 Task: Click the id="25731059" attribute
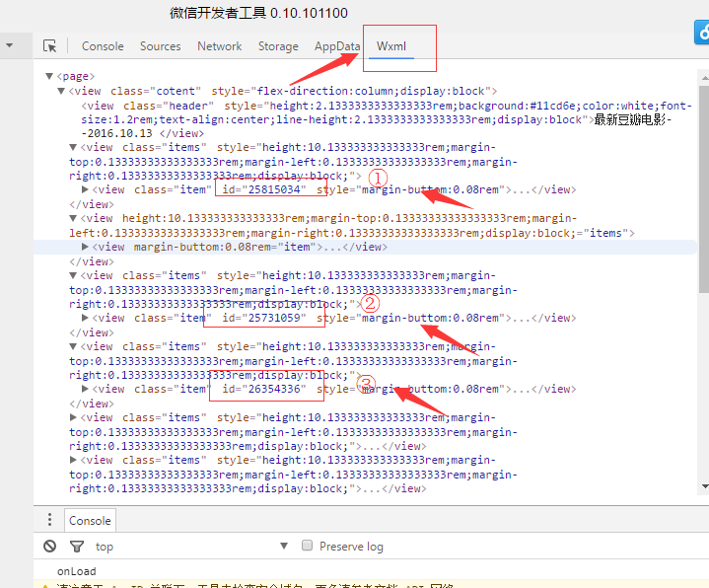(263, 318)
